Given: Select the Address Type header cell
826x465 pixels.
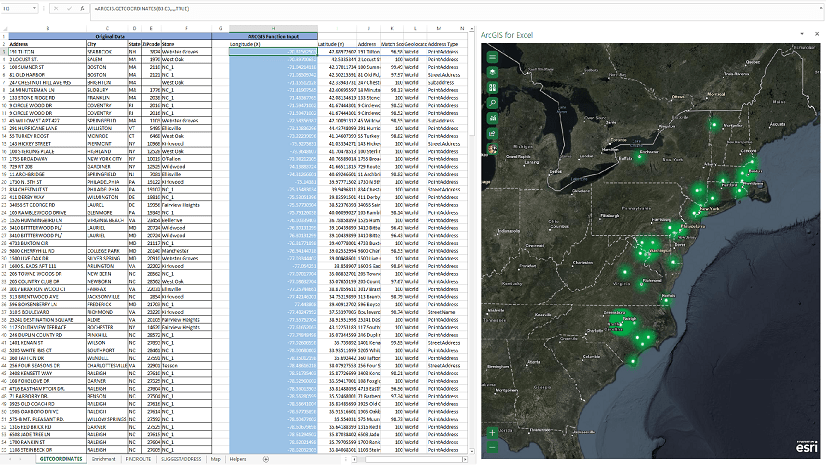Looking at the screenshot, I should coord(442,44).
